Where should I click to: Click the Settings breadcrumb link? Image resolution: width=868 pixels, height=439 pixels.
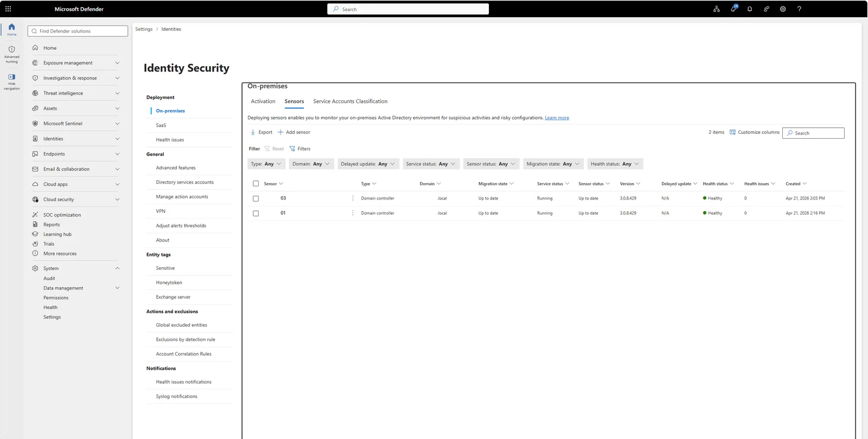tap(144, 29)
